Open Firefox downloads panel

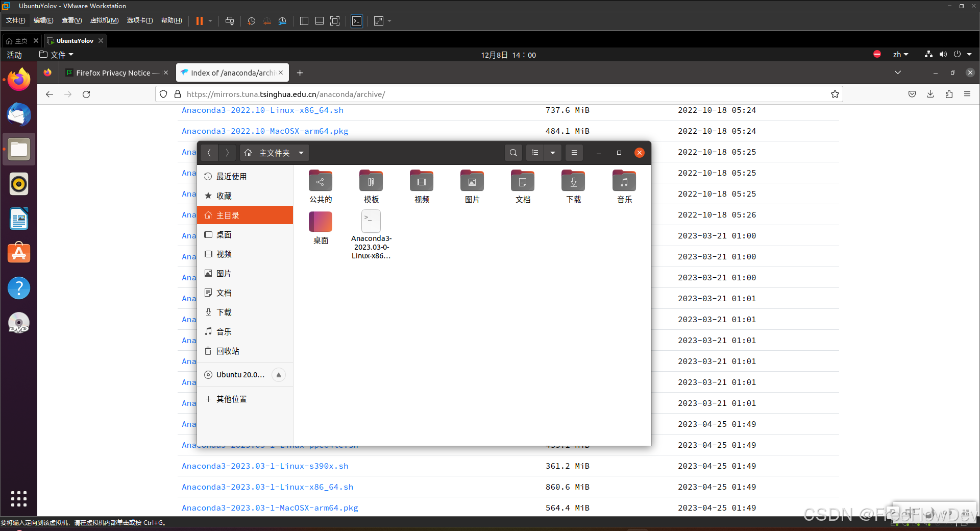point(930,94)
